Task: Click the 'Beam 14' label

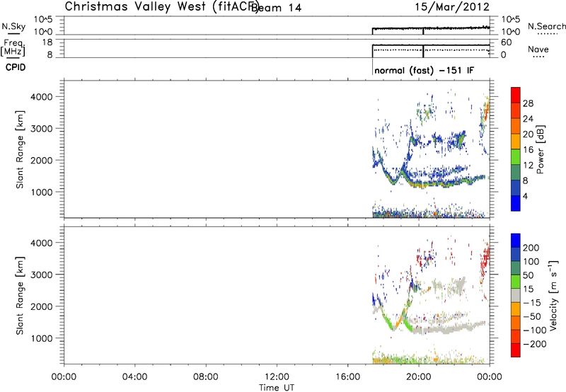Action: point(276,8)
